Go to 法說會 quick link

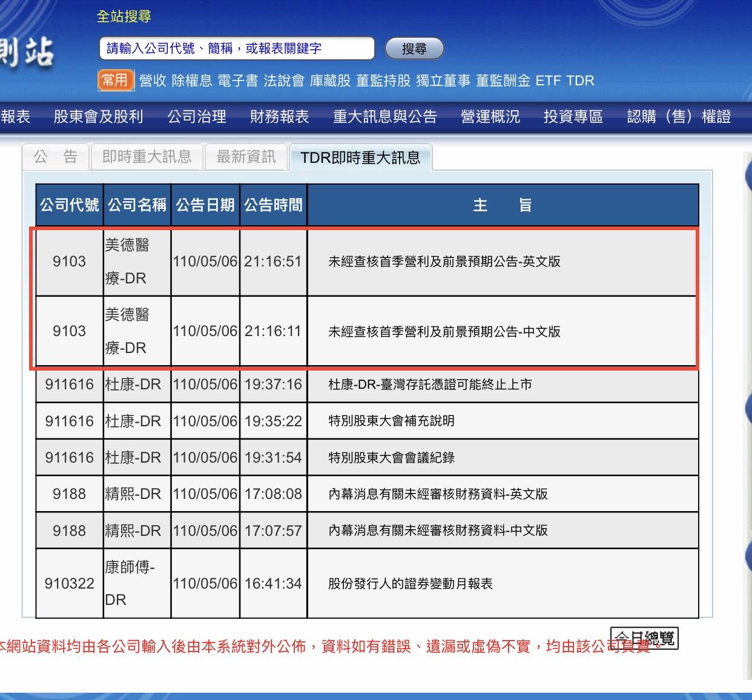pos(284,81)
